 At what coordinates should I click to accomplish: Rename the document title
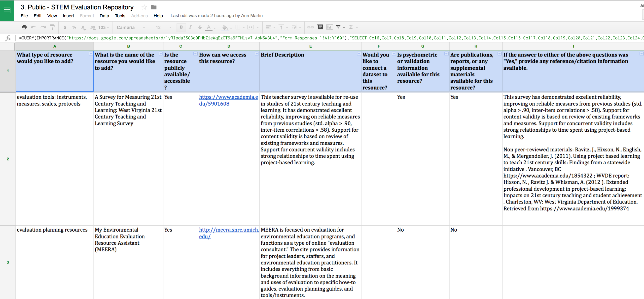coord(77,7)
